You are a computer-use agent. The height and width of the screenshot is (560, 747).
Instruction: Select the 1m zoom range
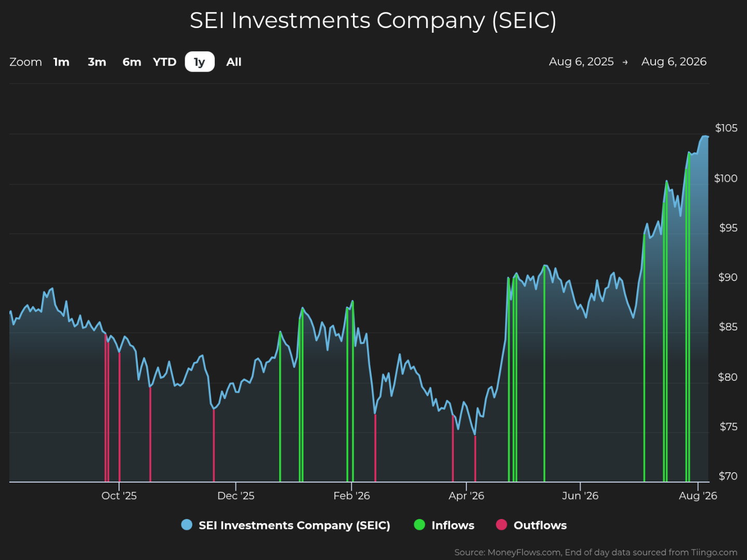[61, 62]
